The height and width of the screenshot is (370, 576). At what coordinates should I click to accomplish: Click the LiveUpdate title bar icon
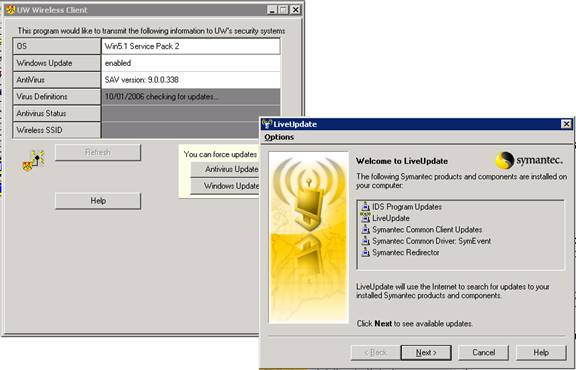click(267, 124)
